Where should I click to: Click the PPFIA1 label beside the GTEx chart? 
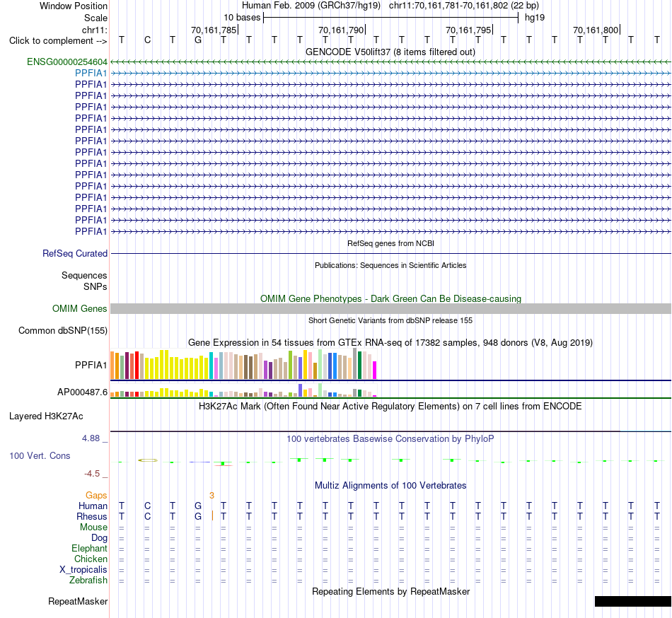coord(91,366)
